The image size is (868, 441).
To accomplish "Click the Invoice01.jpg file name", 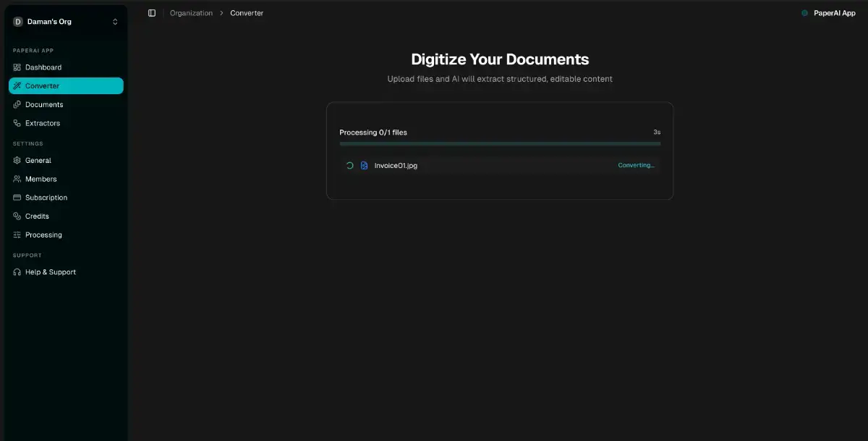I will [x=396, y=166].
